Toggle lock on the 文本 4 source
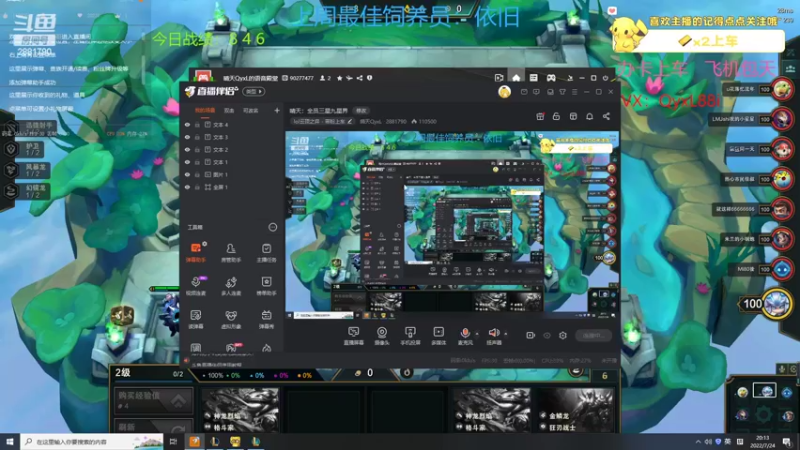Screen dimensions: 800x450 [197, 124]
